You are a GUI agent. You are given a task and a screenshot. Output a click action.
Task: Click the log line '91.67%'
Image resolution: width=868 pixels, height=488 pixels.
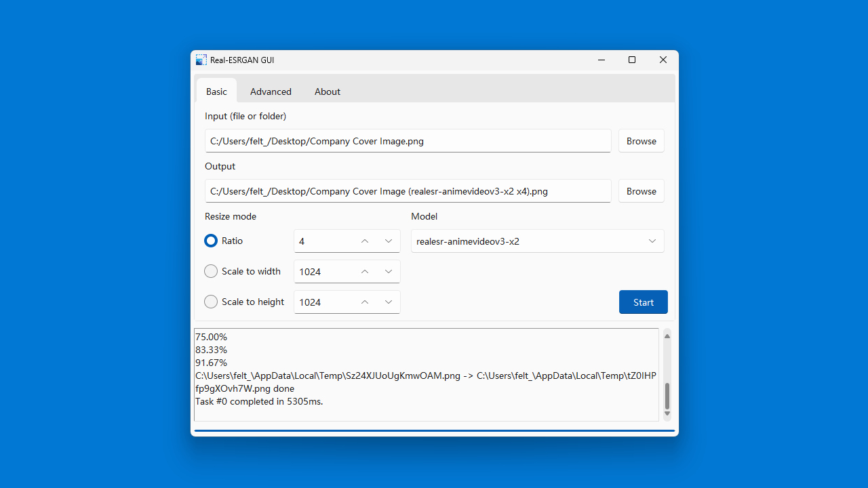211,363
